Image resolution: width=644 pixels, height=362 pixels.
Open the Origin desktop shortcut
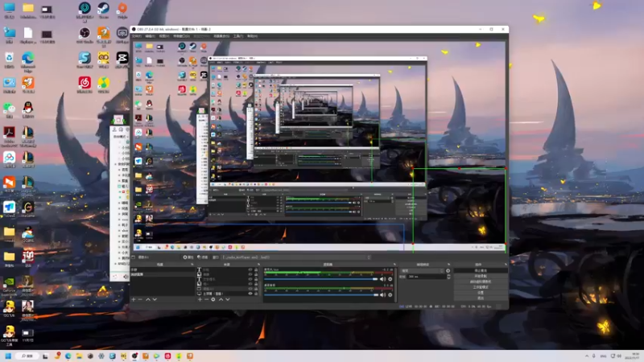click(x=122, y=8)
